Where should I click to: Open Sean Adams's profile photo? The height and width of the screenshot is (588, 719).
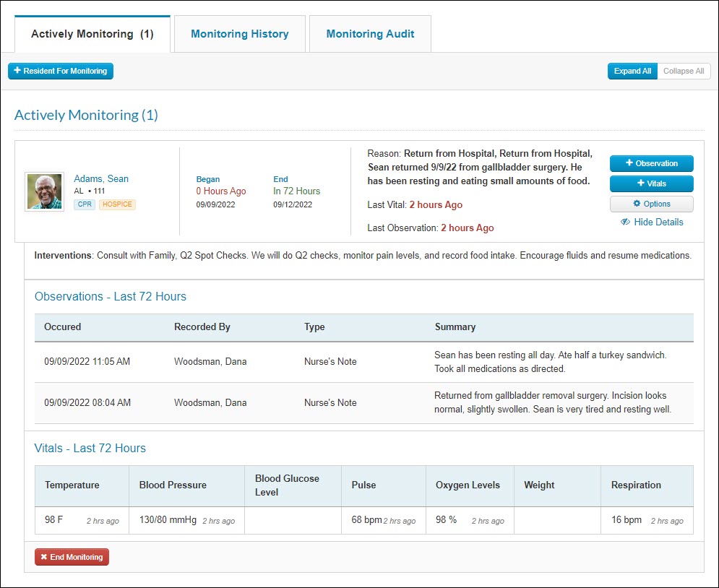(x=45, y=191)
